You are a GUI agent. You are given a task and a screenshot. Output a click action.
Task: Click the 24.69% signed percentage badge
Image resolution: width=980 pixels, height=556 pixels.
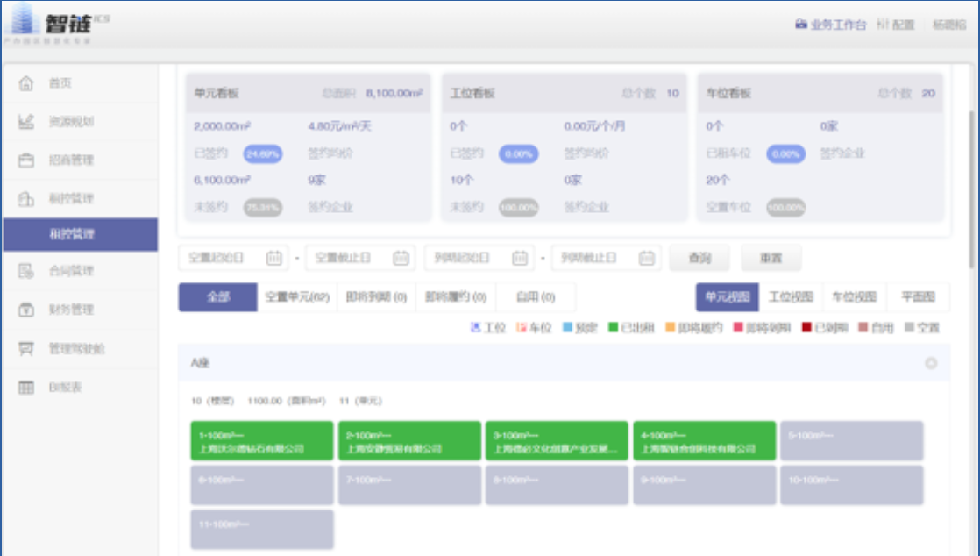(262, 153)
